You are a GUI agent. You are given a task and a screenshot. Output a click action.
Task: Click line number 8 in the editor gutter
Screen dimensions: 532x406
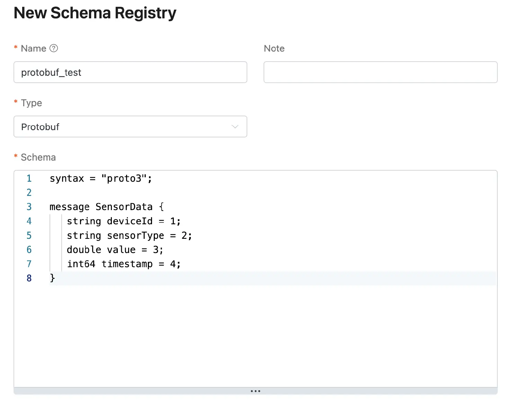(x=29, y=278)
